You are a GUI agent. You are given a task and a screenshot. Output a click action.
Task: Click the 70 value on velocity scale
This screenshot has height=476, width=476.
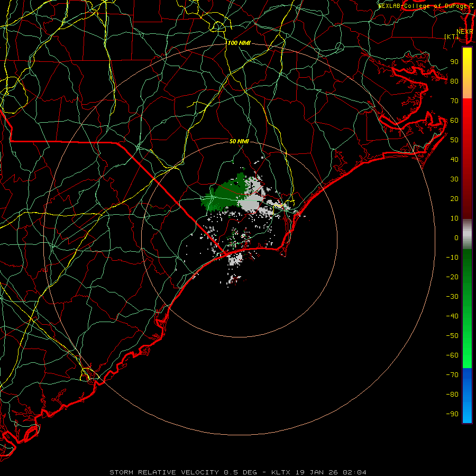point(454,101)
